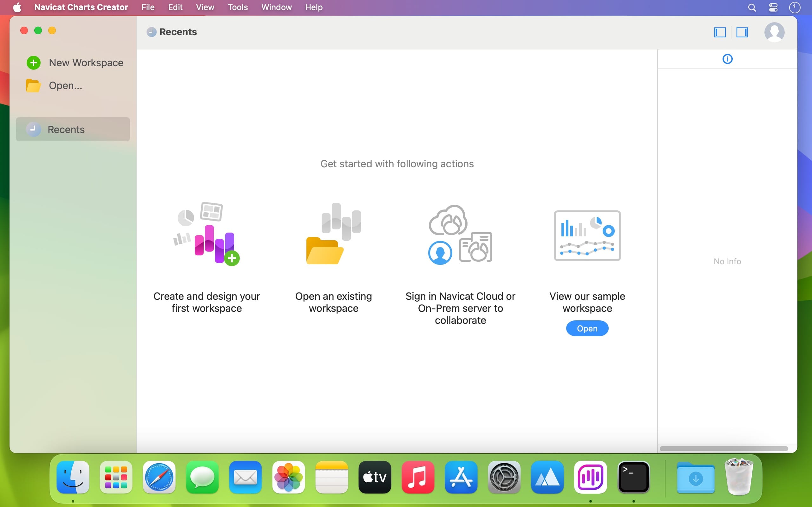
Task: Click the Create and design workspace illustration
Action: tap(207, 234)
